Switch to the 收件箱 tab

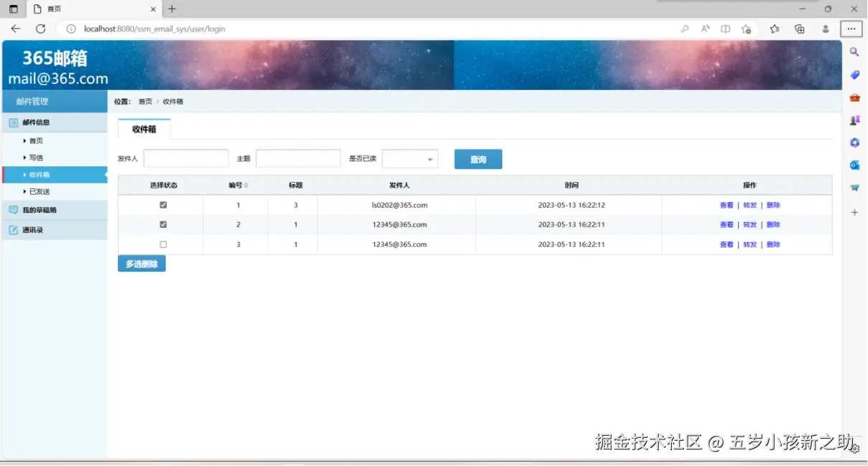coord(144,130)
